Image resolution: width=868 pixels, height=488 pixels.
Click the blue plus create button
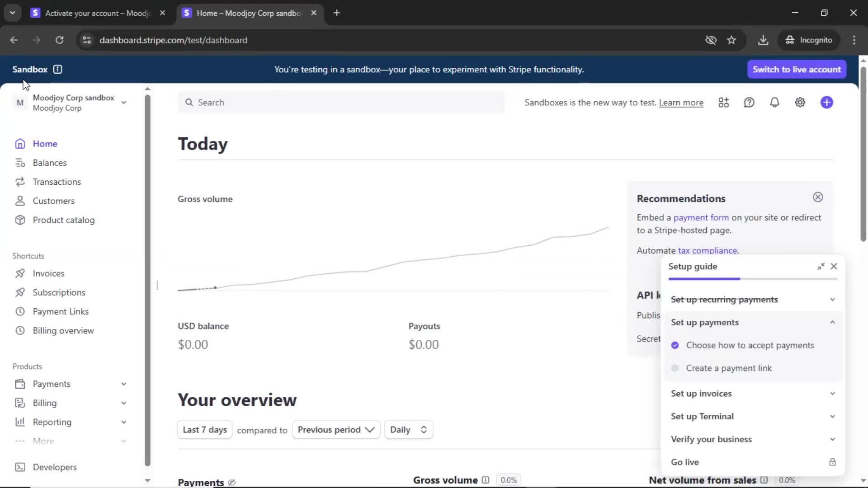click(x=827, y=103)
